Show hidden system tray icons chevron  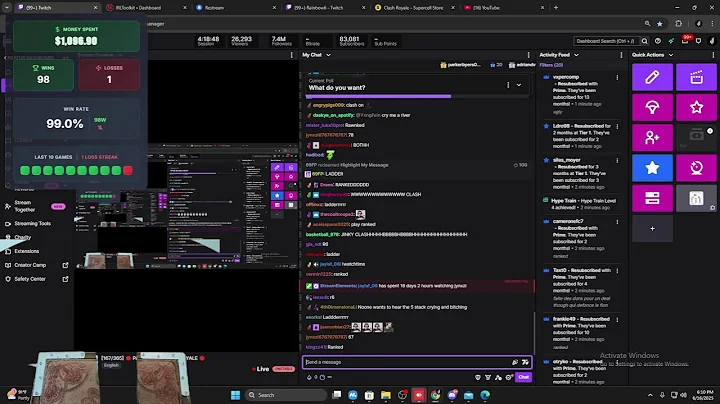(x=650, y=395)
